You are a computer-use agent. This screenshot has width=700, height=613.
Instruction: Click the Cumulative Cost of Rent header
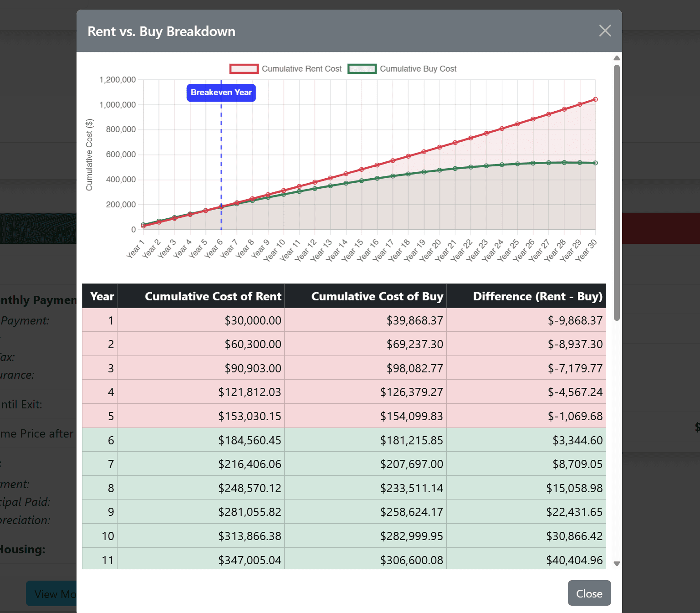pyautogui.click(x=213, y=296)
